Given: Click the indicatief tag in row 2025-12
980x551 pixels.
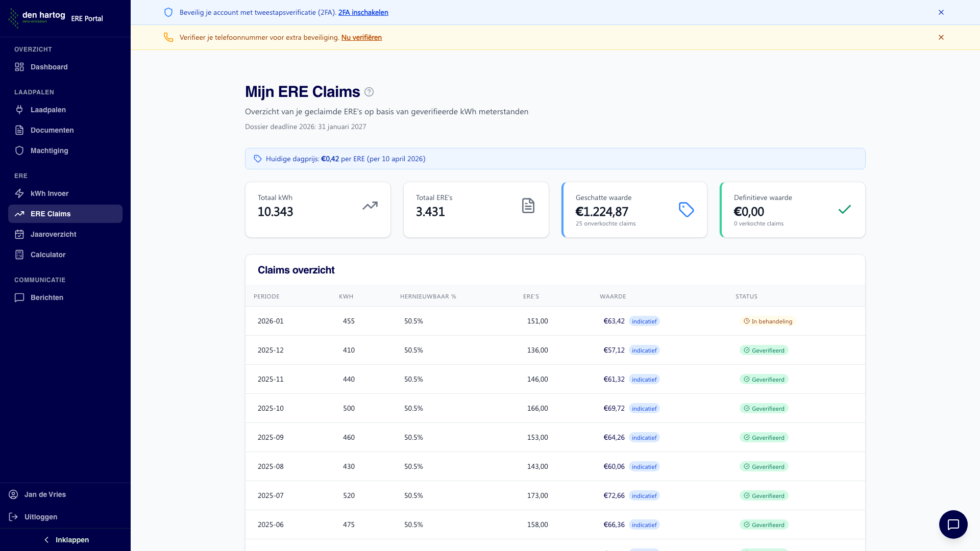Looking at the screenshot, I should click(644, 350).
